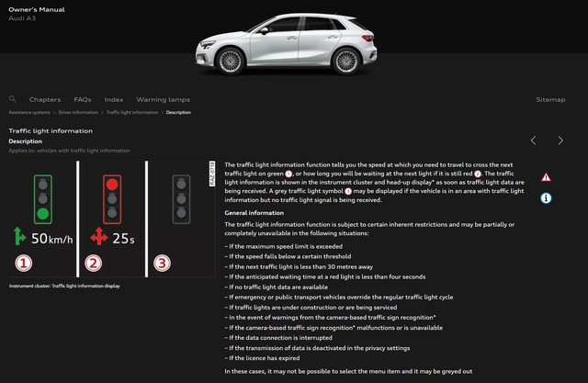The width and height of the screenshot is (588, 383).
Task: Go to Driver information breadcrumb
Action: click(x=78, y=112)
